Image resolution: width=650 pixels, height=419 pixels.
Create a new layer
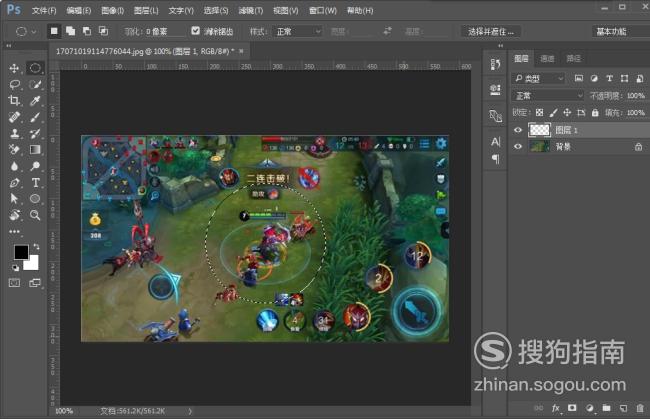(623, 408)
